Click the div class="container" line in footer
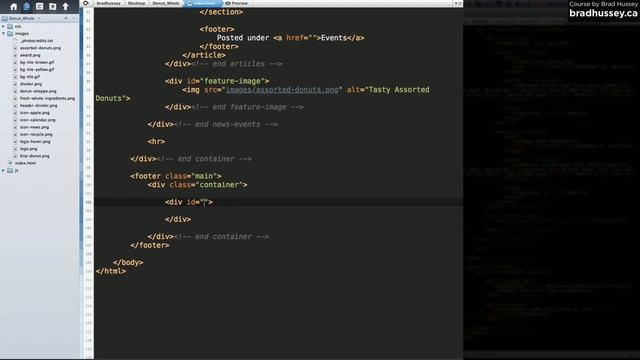 [198, 185]
